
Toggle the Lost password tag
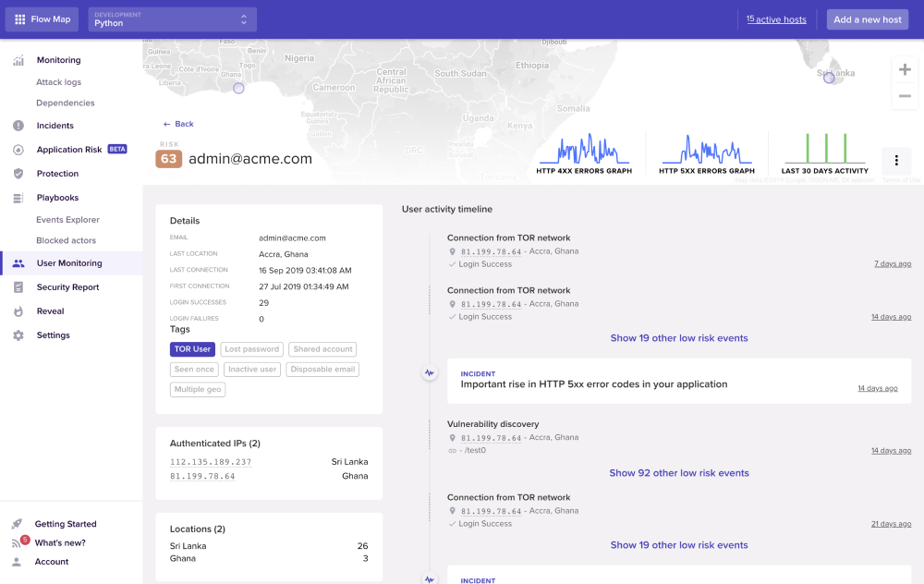coord(252,349)
